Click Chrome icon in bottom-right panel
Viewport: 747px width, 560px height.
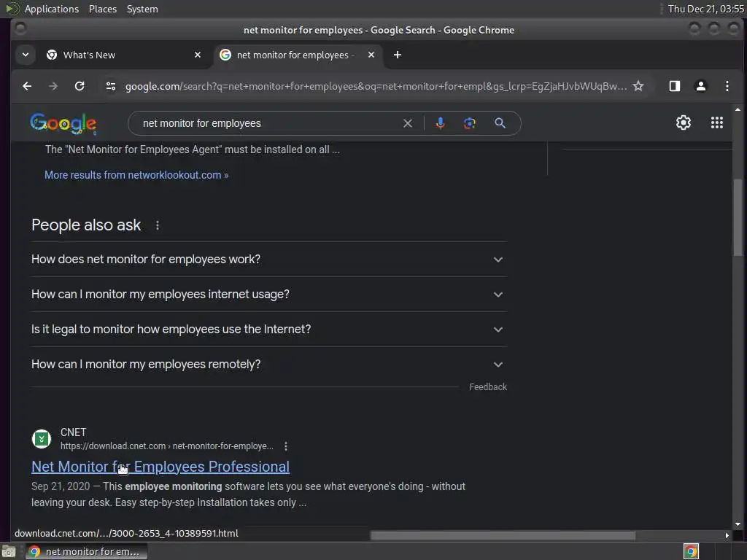(691, 552)
